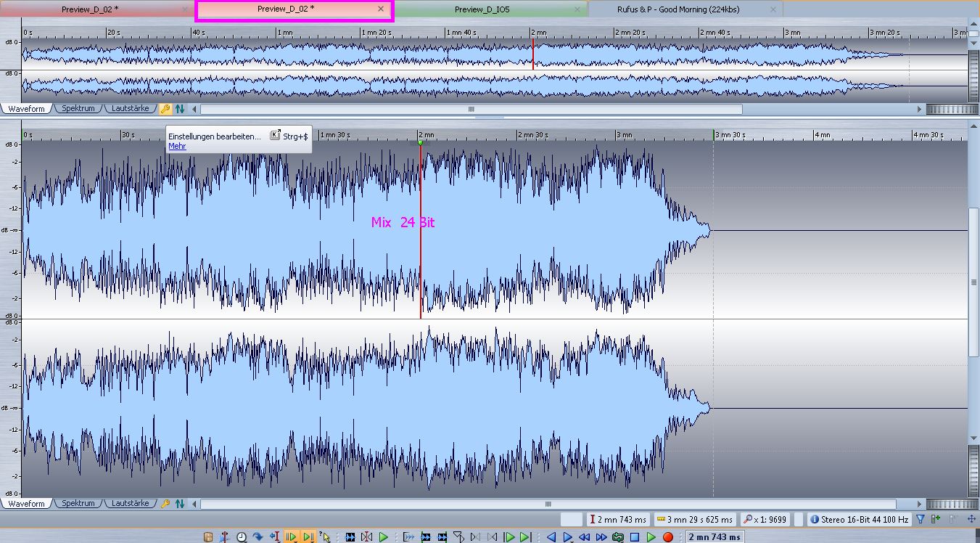
Task: Click the overview scrollbar right arrow
Action: (920, 109)
